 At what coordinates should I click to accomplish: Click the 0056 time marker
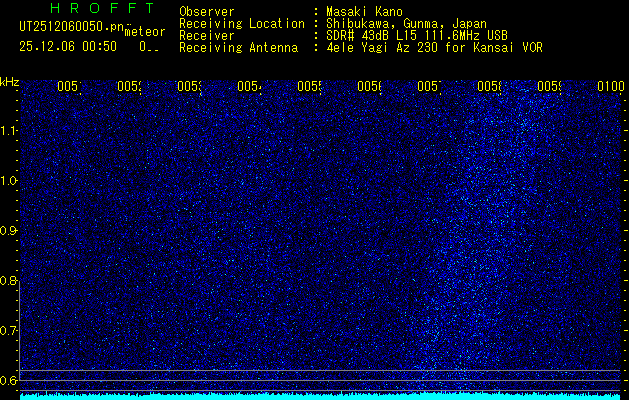click(x=369, y=86)
